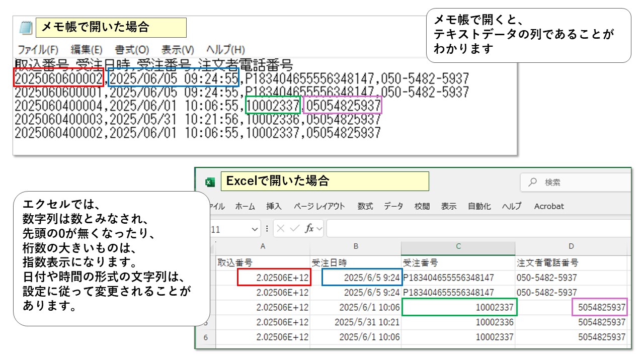
Task: Click cell 10002336 in Excel
Action: click(x=458, y=322)
